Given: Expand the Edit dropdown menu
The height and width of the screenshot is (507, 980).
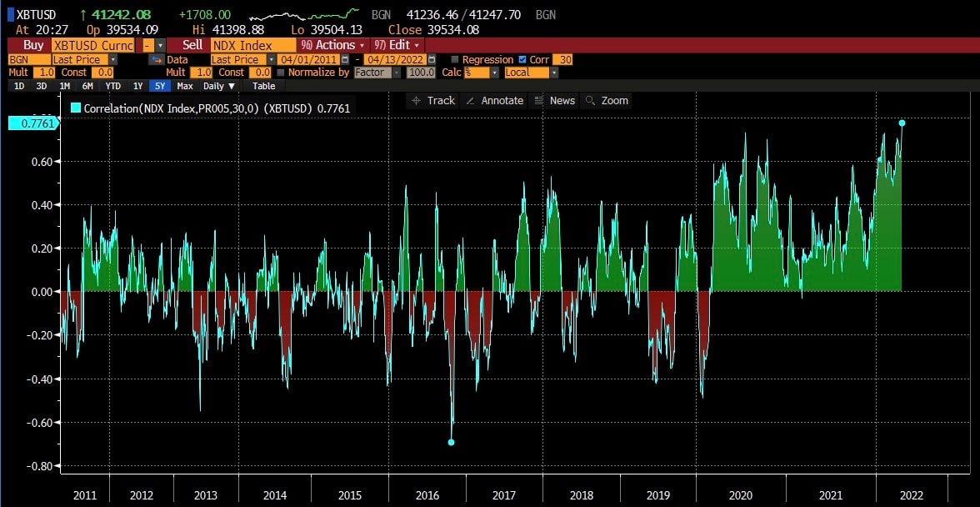Looking at the screenshot, I should click(397, 45).
